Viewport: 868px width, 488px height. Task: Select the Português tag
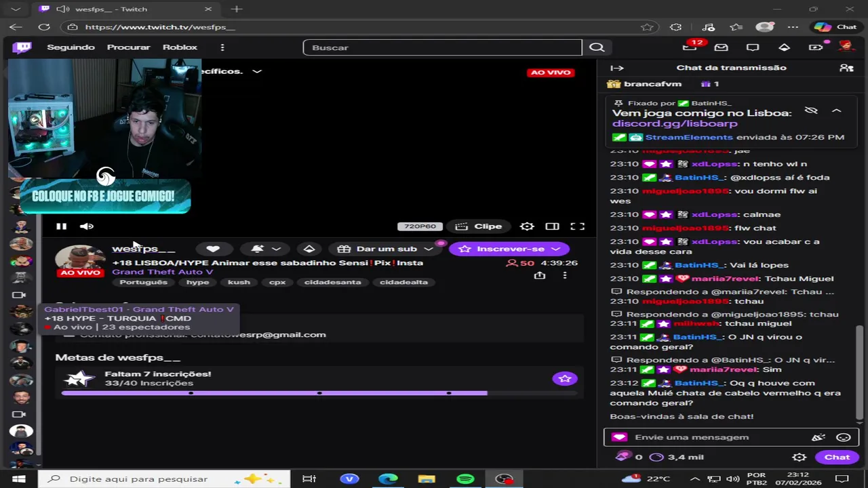144,282
